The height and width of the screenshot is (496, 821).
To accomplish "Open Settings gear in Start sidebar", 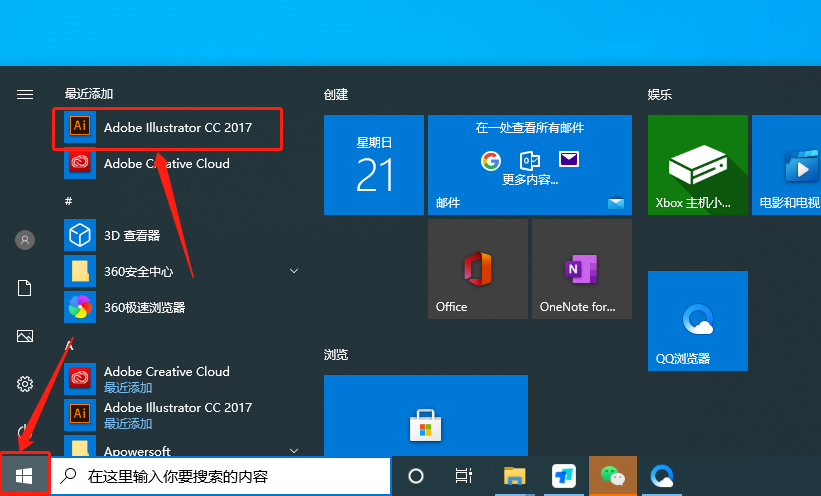I will pos(25,384).
